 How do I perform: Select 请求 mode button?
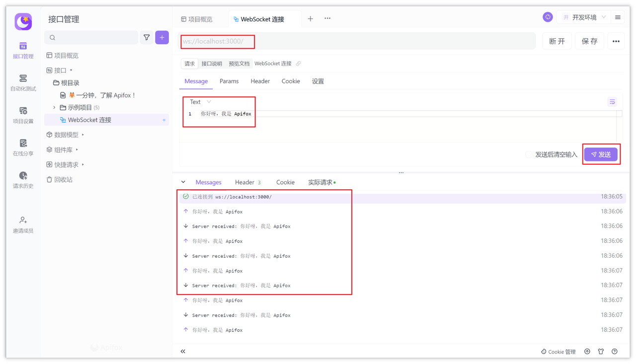click(190, 64)
